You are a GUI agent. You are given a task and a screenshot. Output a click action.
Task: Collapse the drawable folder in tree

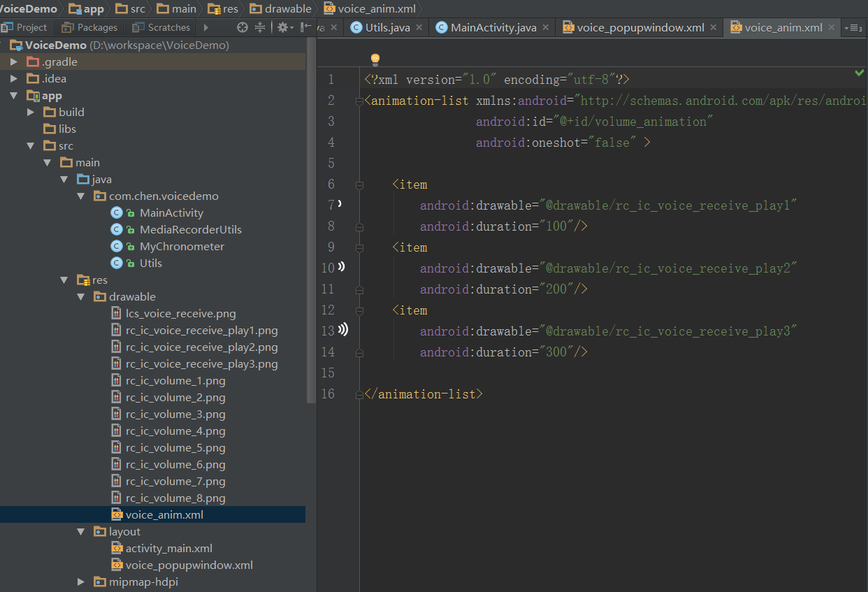tap(82, 297)
